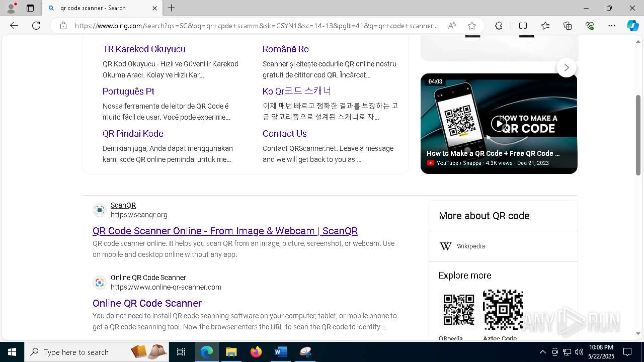The image size is (644, 362).
Task: Click the ScanQR site favicon
Action: [100, 210]
